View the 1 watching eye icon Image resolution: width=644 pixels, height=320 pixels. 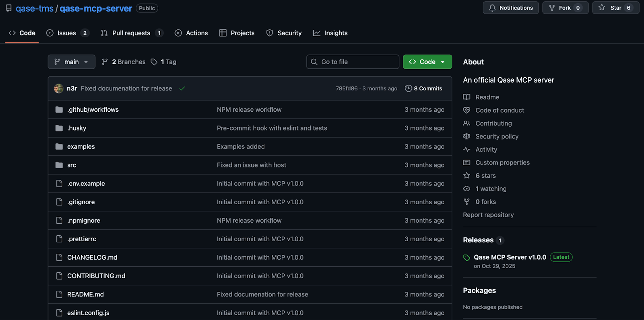point(466,189)
